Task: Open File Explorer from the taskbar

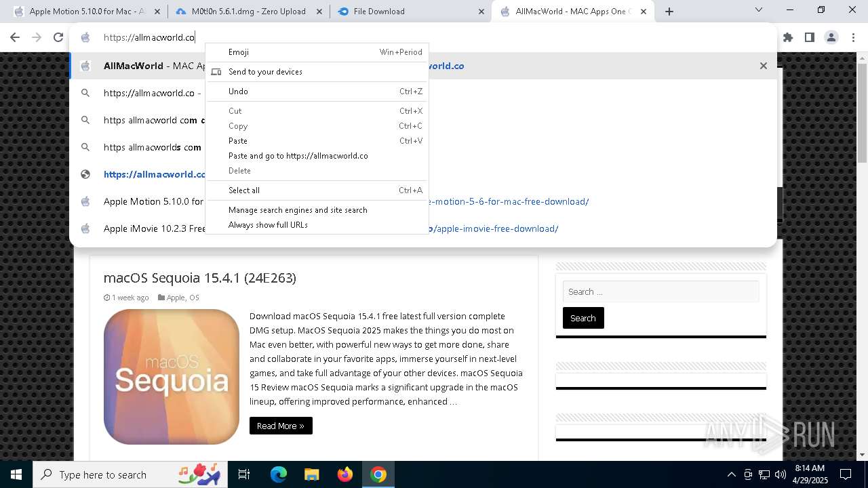Action: 312,474
